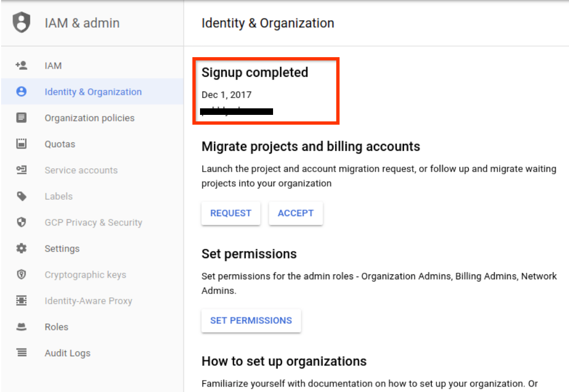The image size is (569, 392).
Task: Click the Quotas gauge icon
Action: (21, 144)
